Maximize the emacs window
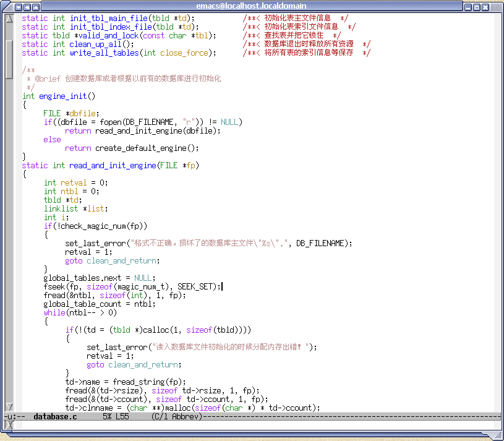 pos(477,7)
